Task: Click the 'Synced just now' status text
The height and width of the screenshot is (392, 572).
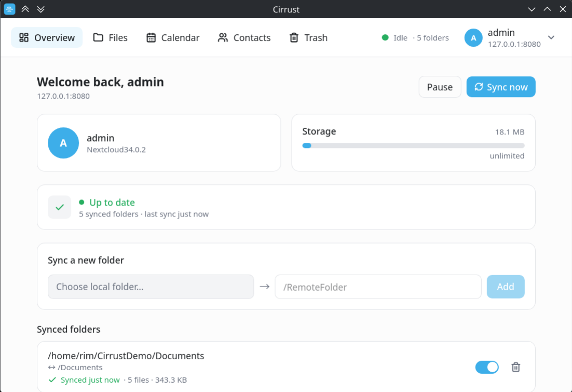Action: click(90, 380)
